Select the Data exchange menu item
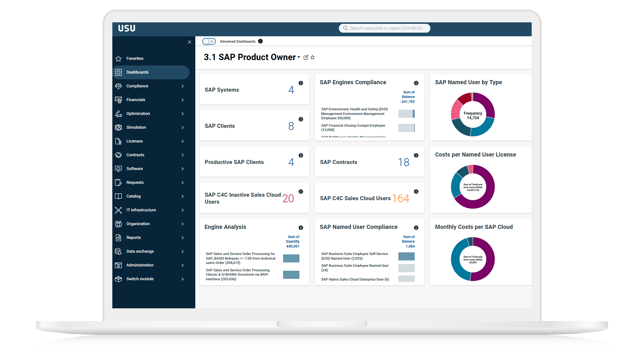This screenshot has width=640, height=360. (151, 251)
